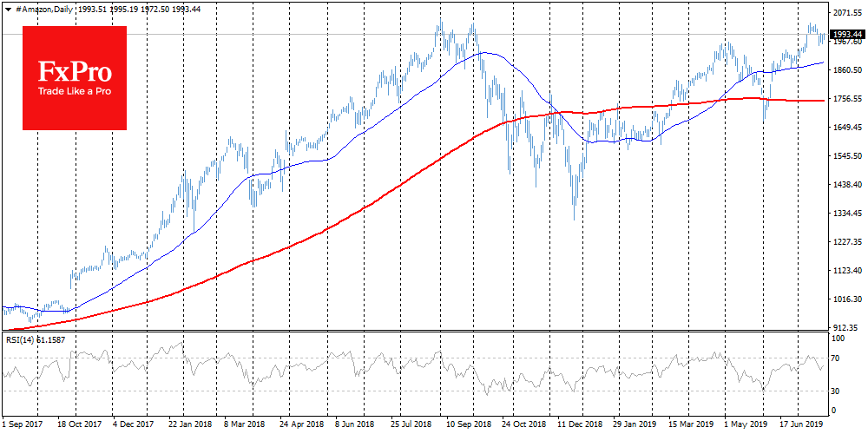
Task: Click the 'Trade Like a Pro' slogan
Action: pyautogui.click(x=73, y=91)
